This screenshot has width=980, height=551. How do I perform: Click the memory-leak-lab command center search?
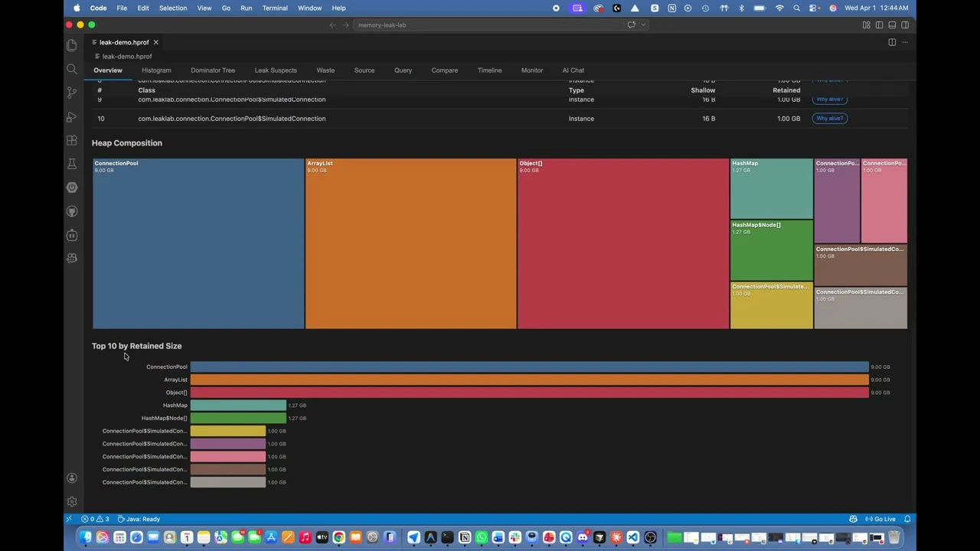(501, 24)
